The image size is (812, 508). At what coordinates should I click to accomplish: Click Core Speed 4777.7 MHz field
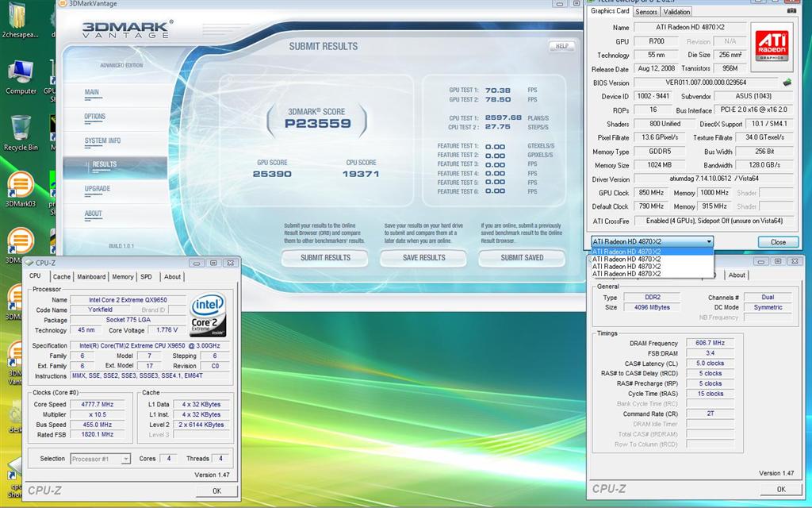click(x=98, y=404)
